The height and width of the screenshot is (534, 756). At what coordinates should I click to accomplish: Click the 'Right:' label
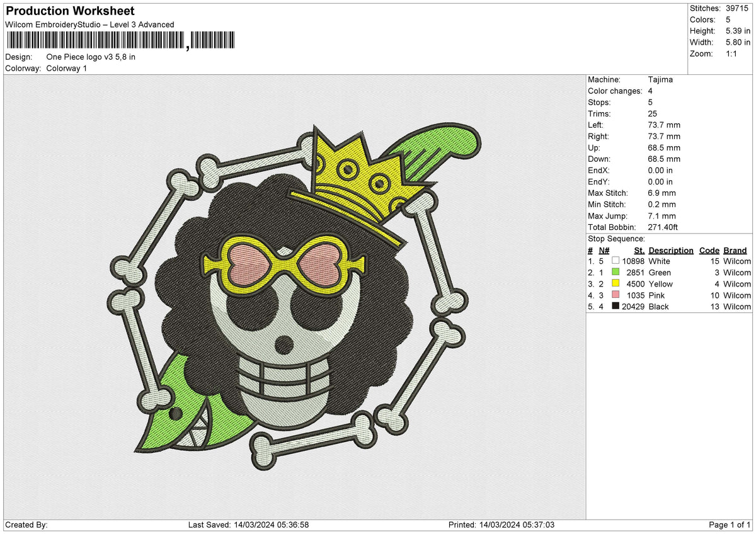(x=598, y=137)
